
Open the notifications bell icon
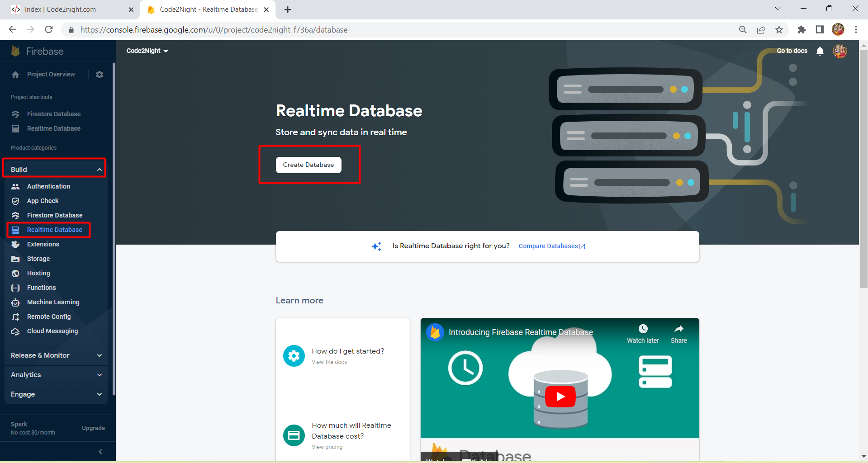(x=820, y=51)
